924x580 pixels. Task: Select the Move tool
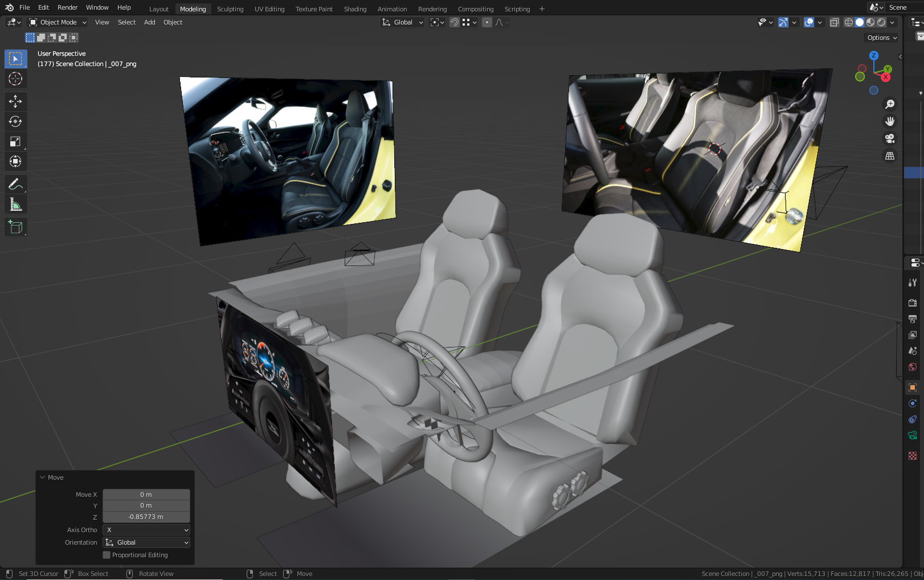click(x=15, y=101)
